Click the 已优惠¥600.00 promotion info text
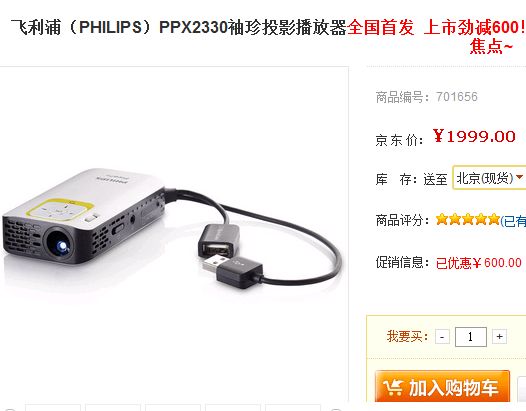Screen dimensions: 526x411 click(479, 263)
